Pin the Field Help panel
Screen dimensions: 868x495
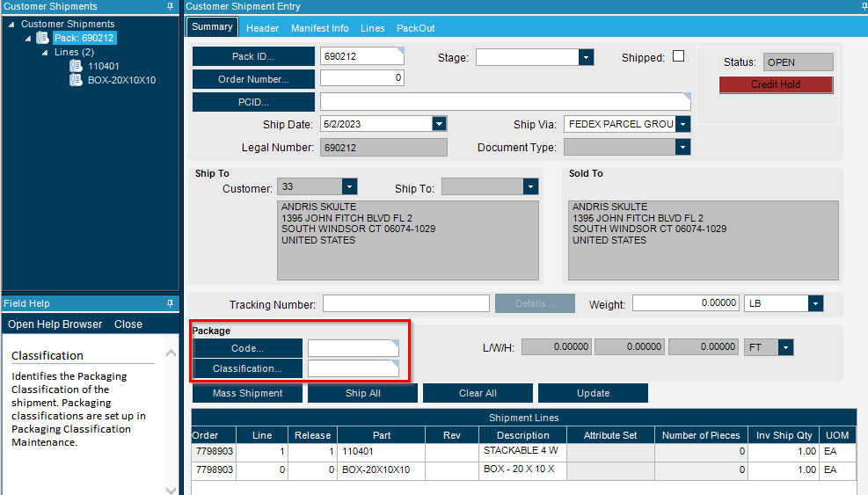pyautogui.click(x=170, y=303)
